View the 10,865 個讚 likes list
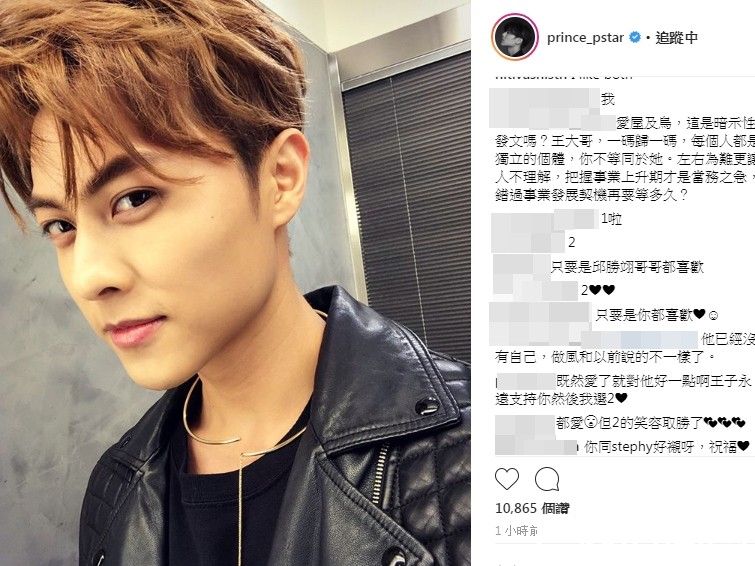The image size is (755, 566). point(532,508)
